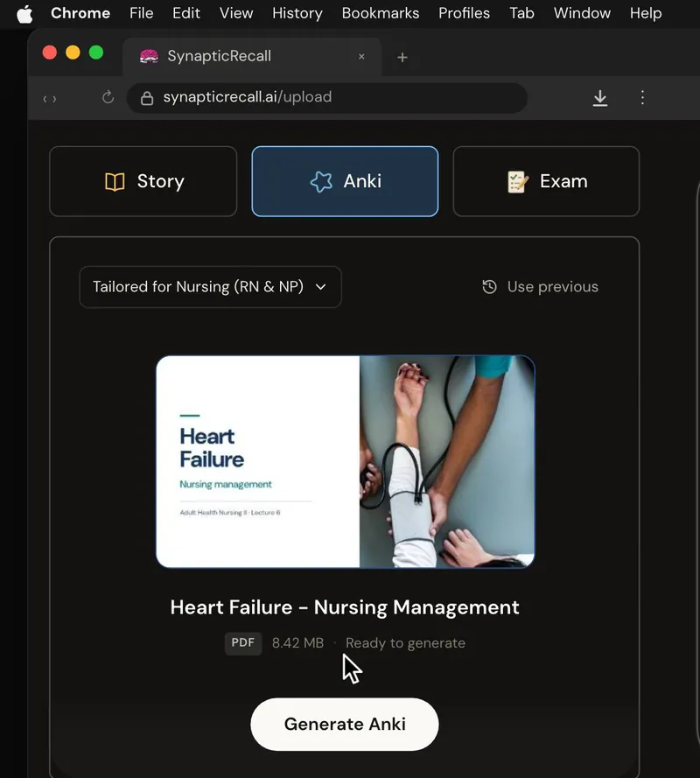Open the View menu
Image resolution: width=700 pixels, height=778 pixels.
pyautogui.click(x=236, y=13)
